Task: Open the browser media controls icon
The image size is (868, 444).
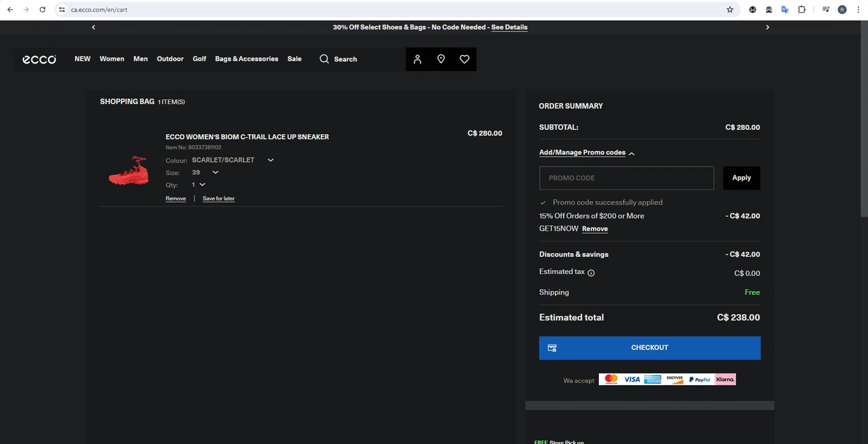Action: (826, 10)
